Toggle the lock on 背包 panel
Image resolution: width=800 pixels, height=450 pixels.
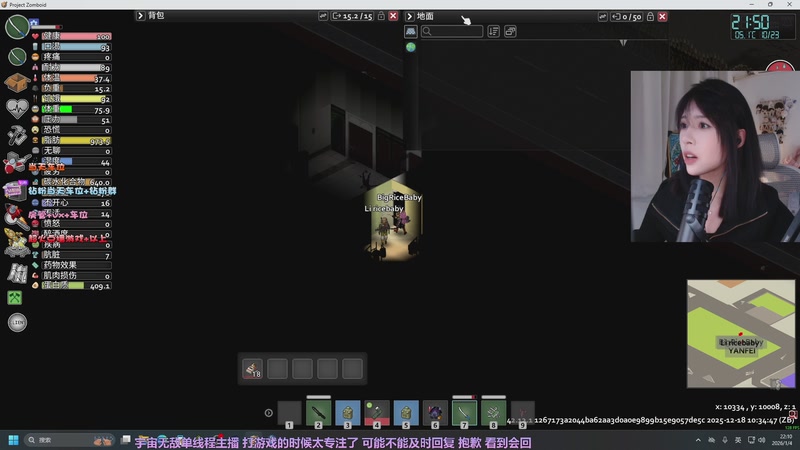[381, 16]
